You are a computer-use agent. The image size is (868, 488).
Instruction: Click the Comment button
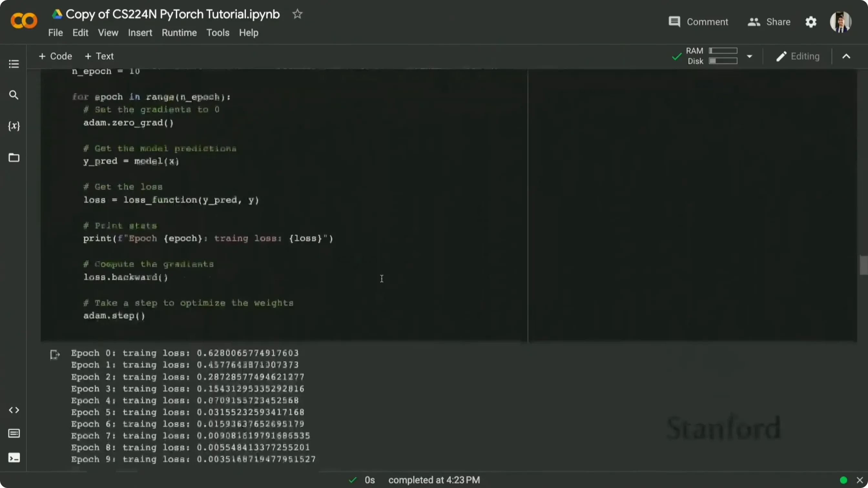(x=698, y=22)
